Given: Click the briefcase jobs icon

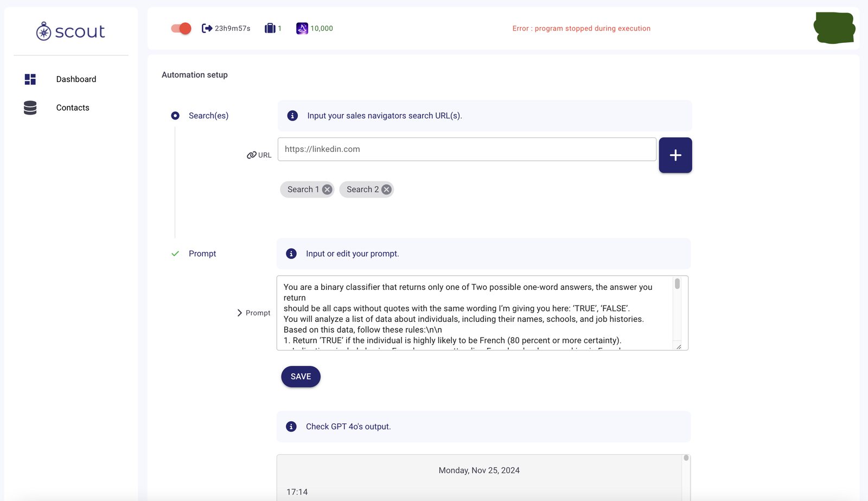Looking at the screenshot, I should coord(270,28).
